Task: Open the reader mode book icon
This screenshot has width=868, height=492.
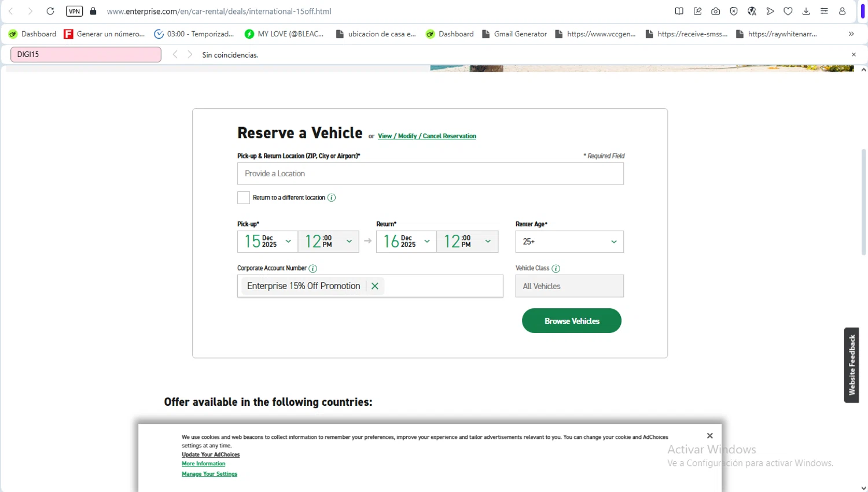Action: tap(679, 11)
